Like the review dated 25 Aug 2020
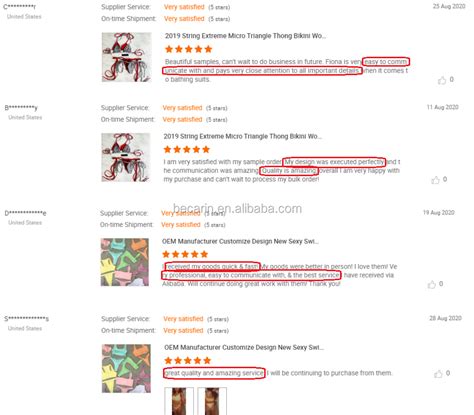 click(x=442, y=80)
